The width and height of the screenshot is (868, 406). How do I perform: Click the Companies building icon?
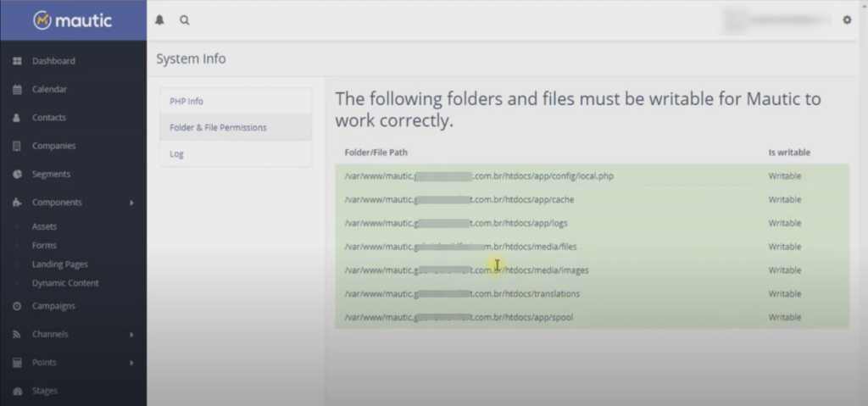[17, 146]
